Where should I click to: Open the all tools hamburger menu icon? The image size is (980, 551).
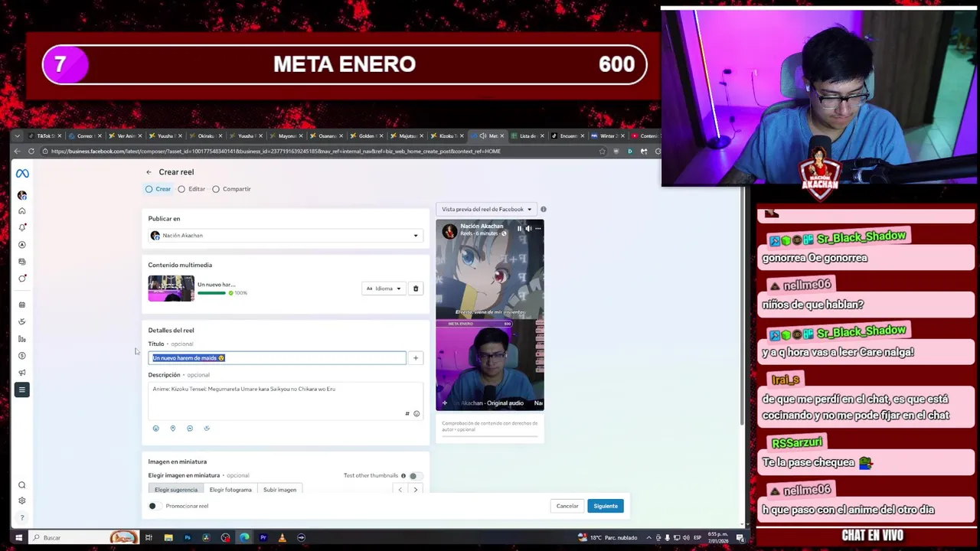click(22, 390)
